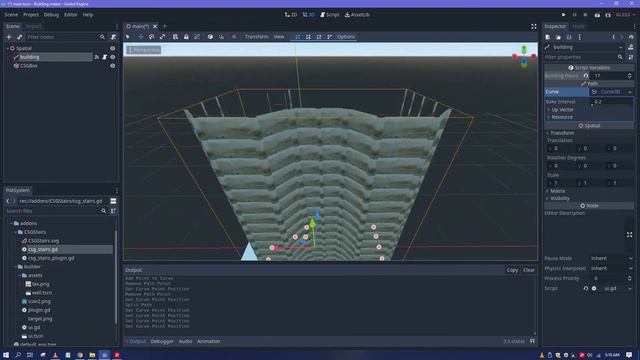Image resolution: width=640 pixels, height=360 pixels.
Task: Go back in FileSystem path history
Action: pyautogui.click(x=8, y=201)
